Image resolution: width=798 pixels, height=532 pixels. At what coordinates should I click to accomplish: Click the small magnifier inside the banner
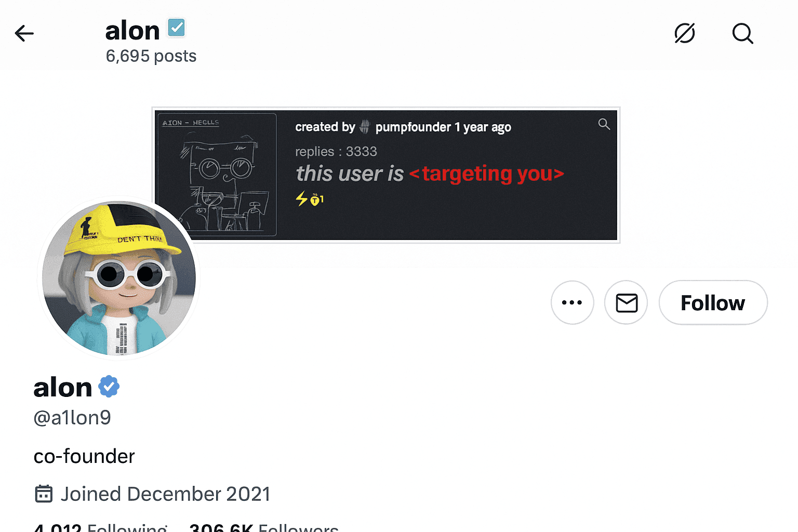tap(604, 124)
